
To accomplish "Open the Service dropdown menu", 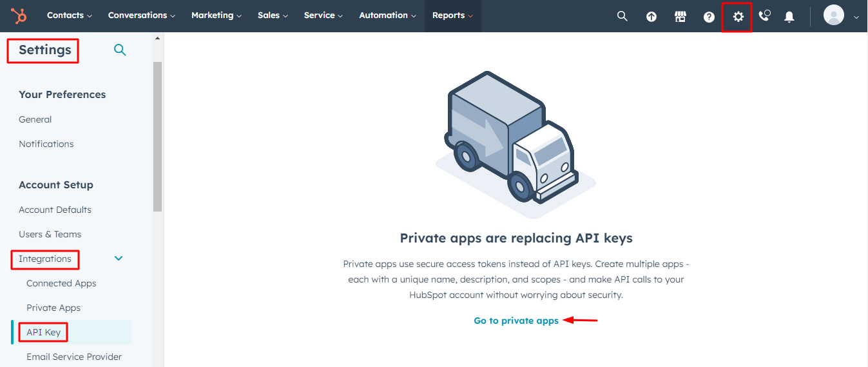I will 323,15.
